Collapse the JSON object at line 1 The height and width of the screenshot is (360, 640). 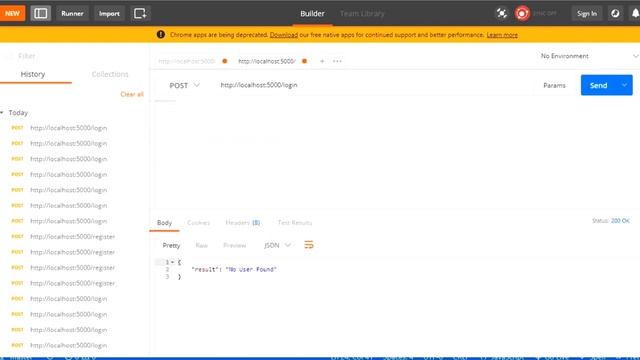173,262
